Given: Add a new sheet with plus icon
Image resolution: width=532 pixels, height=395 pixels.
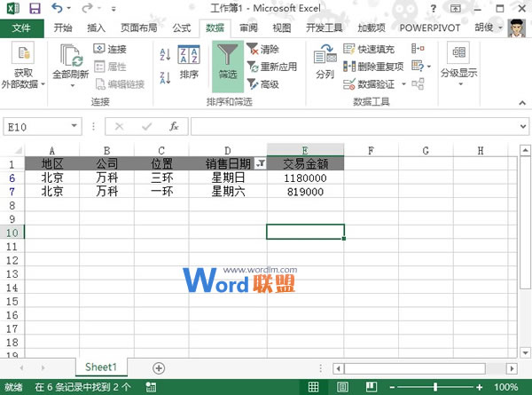Looking at the screenshot, I should click(159, 367).
